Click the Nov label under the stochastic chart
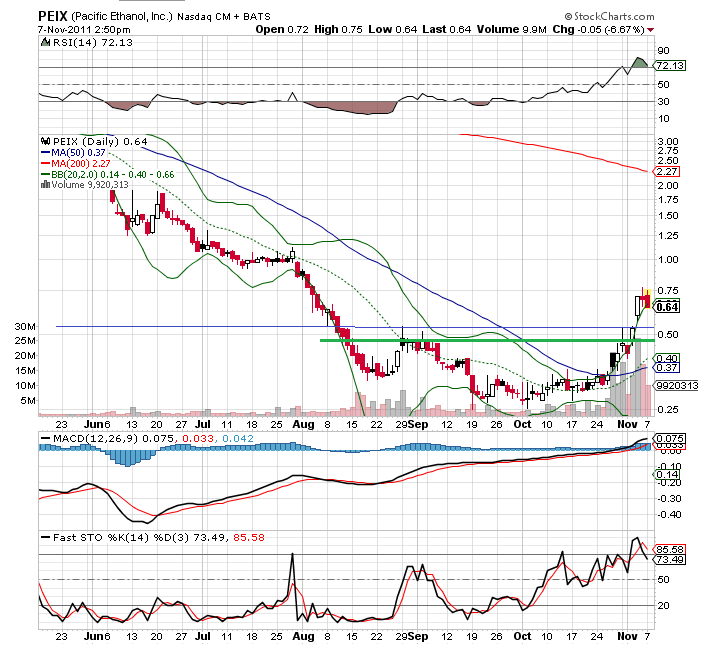 627,636
